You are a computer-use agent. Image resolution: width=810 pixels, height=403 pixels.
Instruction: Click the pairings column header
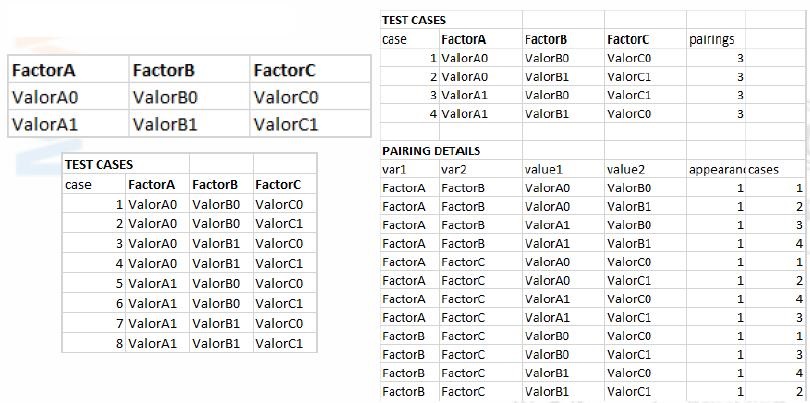(x=711, y=39)
